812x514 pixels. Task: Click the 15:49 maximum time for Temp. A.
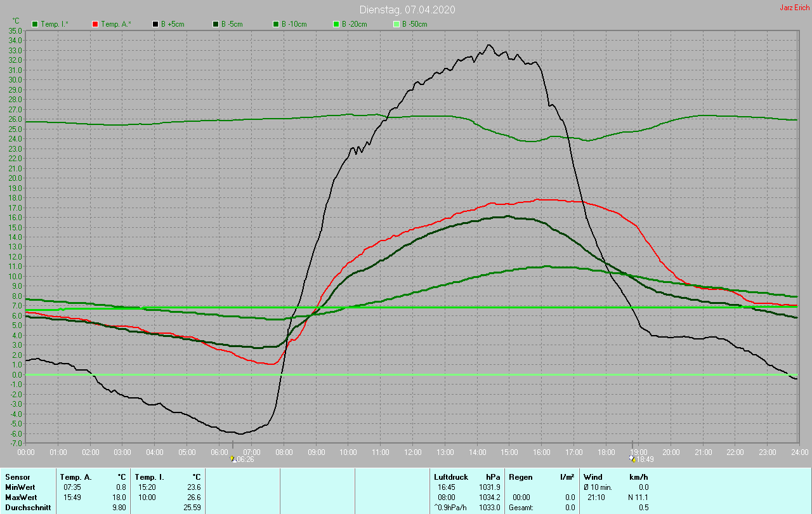(x=72, y=497)
